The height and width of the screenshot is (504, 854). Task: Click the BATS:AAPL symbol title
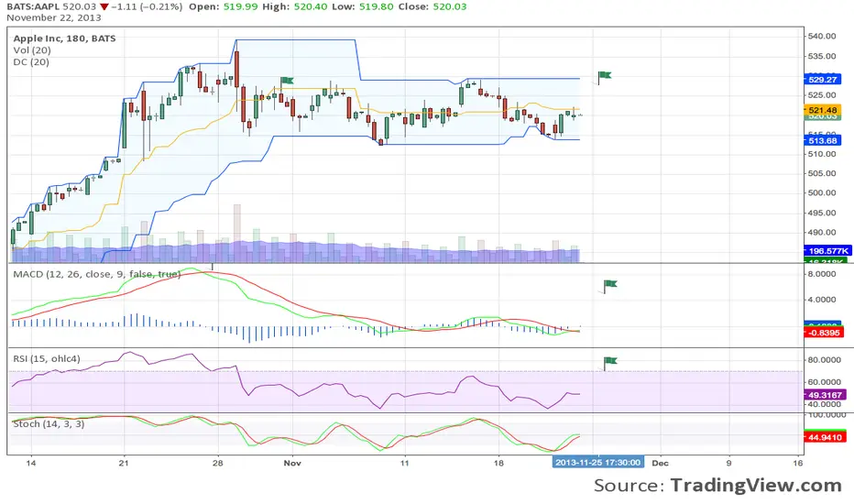33,6
